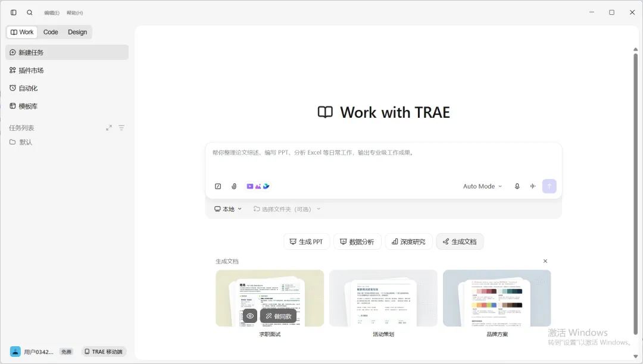Open the 求职面试 template thumbnail

pos(270,298)
